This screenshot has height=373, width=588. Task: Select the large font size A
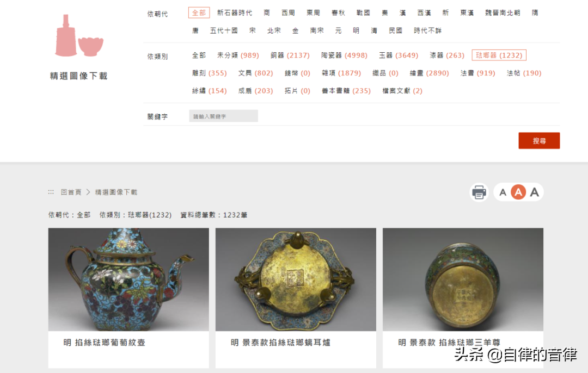(x=535, y=192)
